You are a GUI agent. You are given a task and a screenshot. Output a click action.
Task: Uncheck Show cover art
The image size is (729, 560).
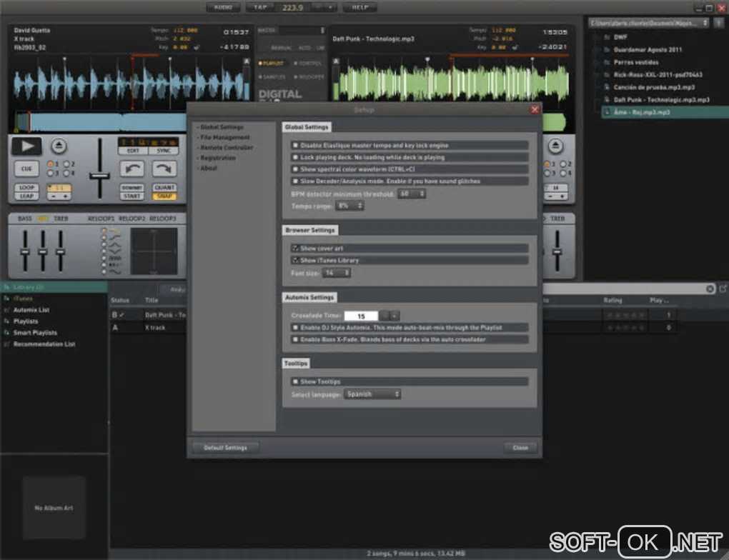click(x=294, y=248)
